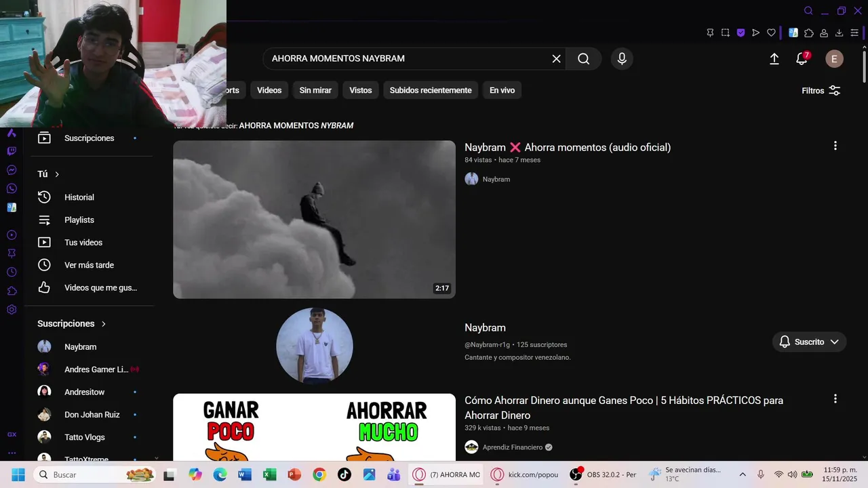The image size is (868, 488).
Task: Take a snapshot with the toolbar capture icon
Action: (x=726, y=33)
